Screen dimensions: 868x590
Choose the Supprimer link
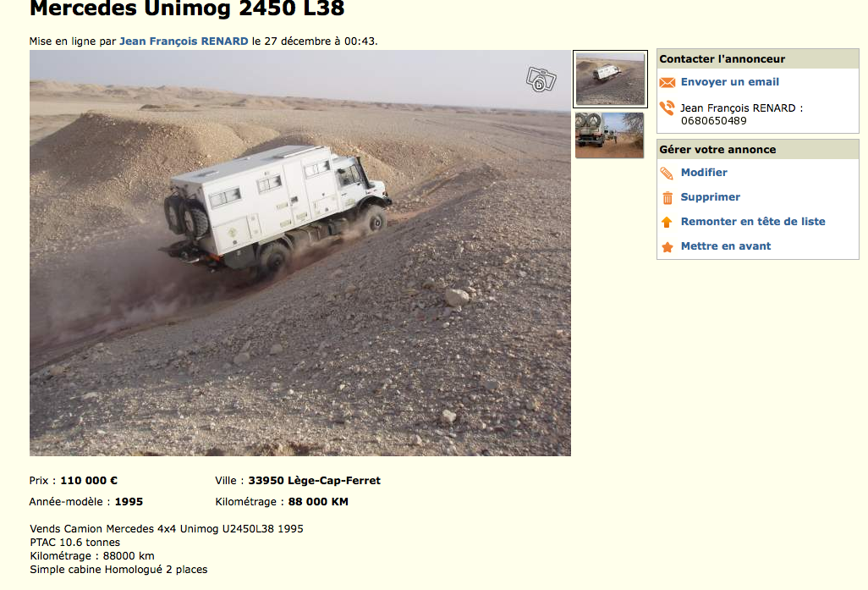[x=711, y=196]
